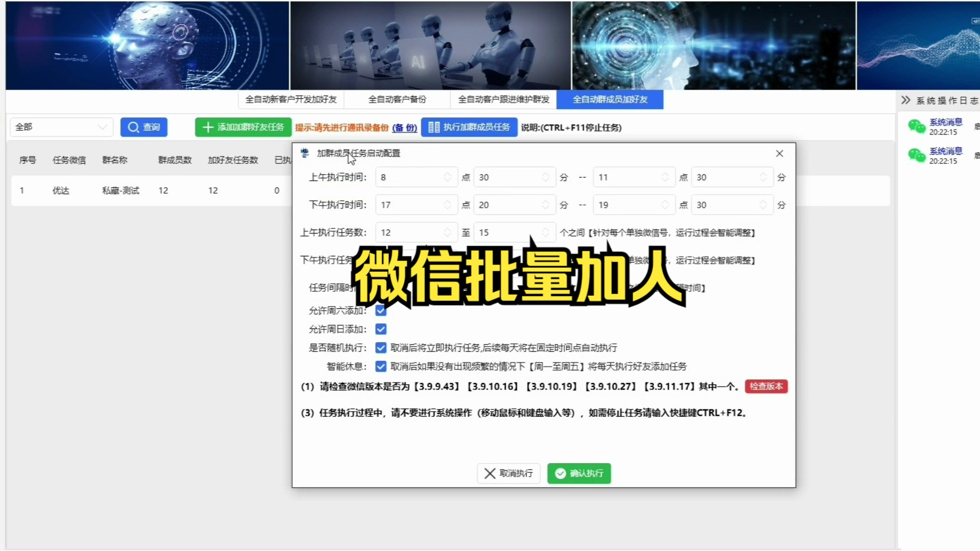Select table cell 私藏-测试
The height and width of the screenshot is (551, 980).
(x=120, y=191)
